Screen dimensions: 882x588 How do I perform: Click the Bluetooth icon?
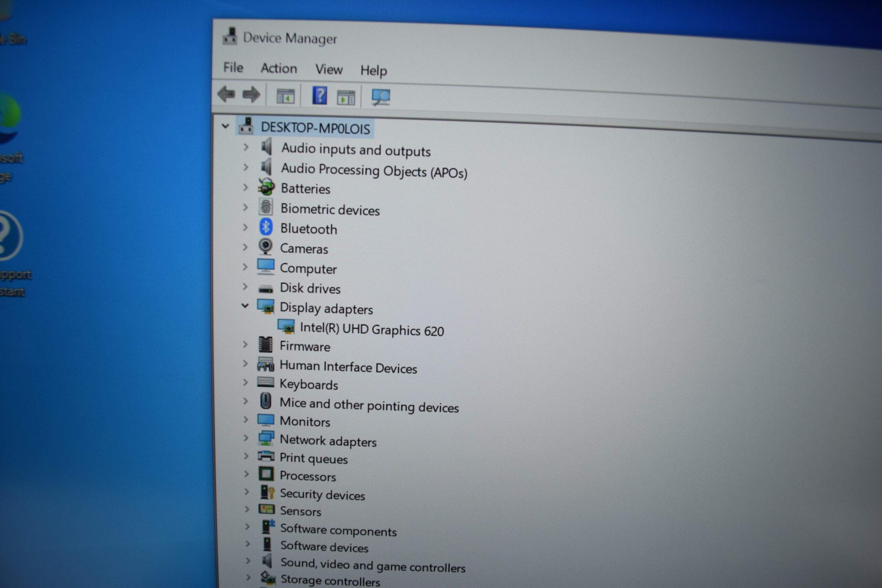point(266,227)
